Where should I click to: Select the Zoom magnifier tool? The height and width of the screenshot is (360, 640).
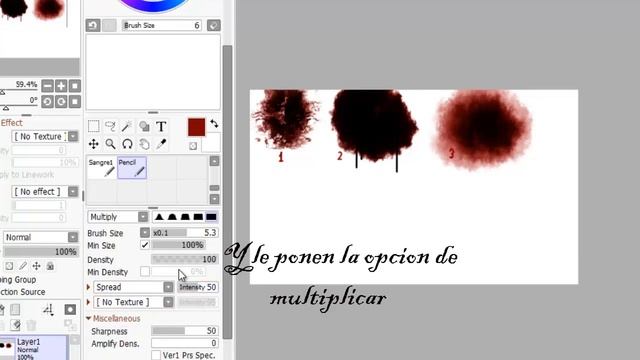[x=110, y=144]
